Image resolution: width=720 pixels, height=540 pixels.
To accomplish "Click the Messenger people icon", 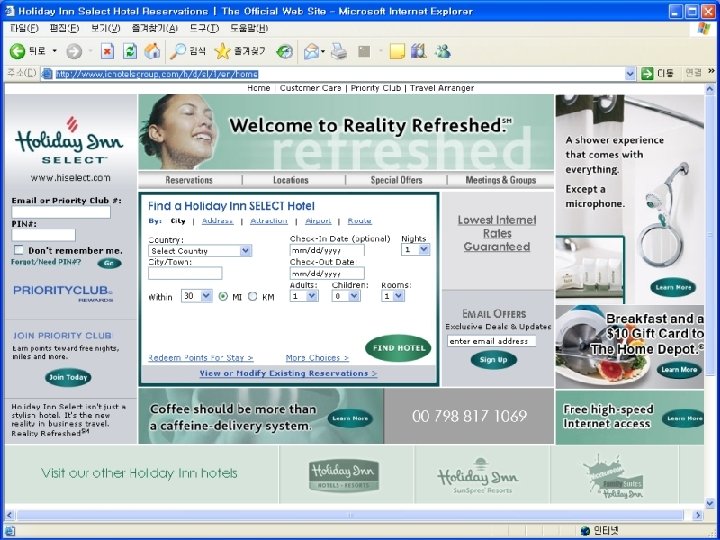I will click(x=443, y=51).
